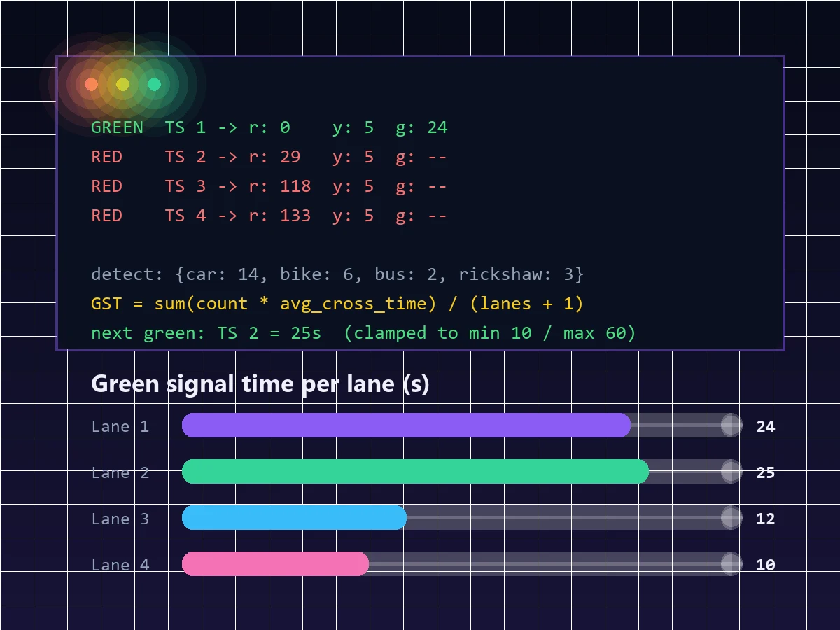This screenshot has height=630, width=840.
Task: Click the purple Lane 1 bar
Action: pos(406,425)
